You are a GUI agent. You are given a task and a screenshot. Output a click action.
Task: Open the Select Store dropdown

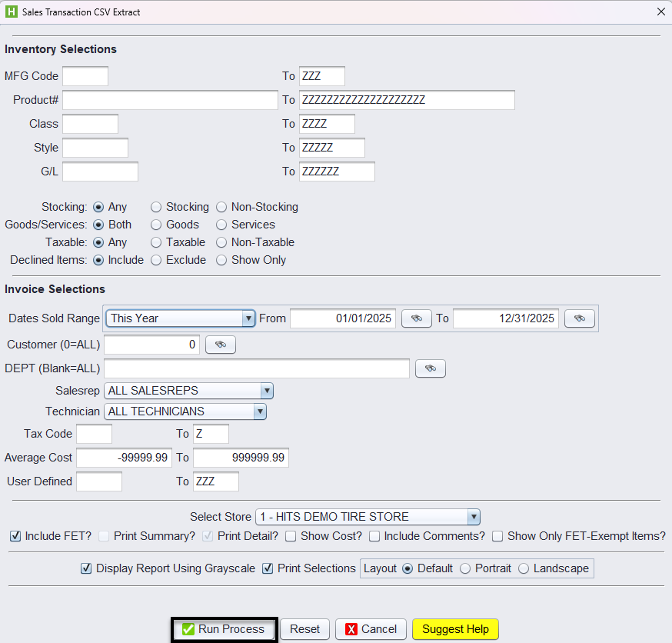(x=474, y=517)
